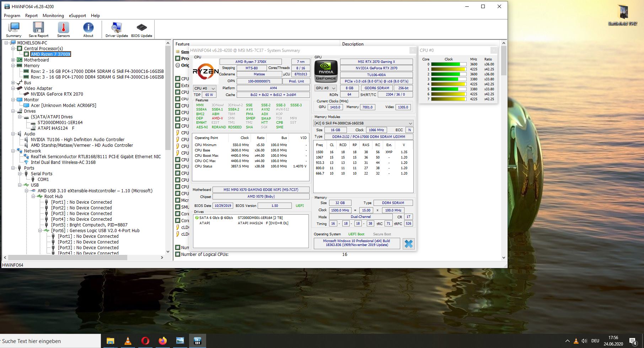This screenshot has height=348, width=644.
Task: Click the MSI RTX 2070 Gaming X field
Action: [x=376, y=62]
